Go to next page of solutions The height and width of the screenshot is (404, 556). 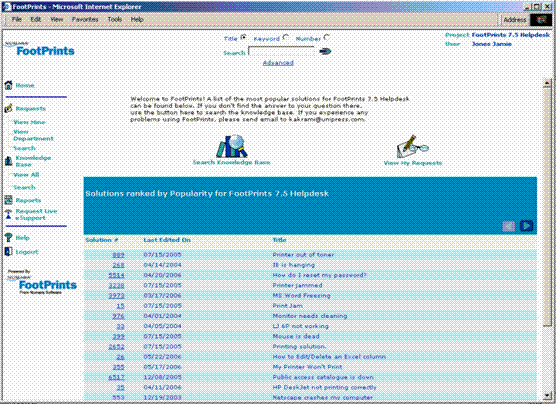[526, 226]
